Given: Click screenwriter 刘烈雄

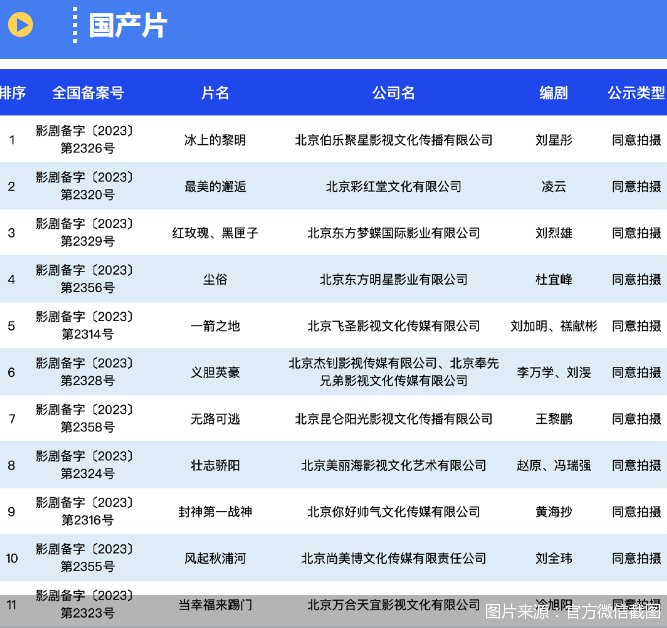Looking at the screenshot, I should click(553, 233).
